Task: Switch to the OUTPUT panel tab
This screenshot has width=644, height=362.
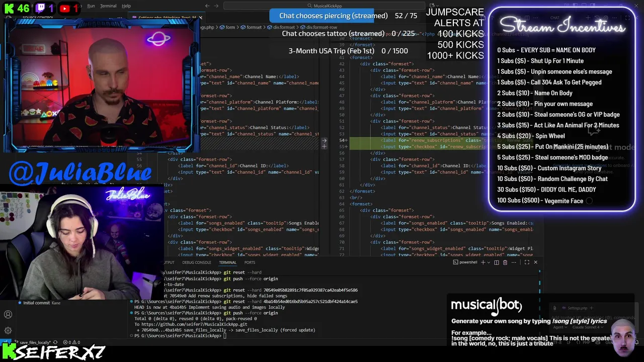Action: (x=169, y=262)
